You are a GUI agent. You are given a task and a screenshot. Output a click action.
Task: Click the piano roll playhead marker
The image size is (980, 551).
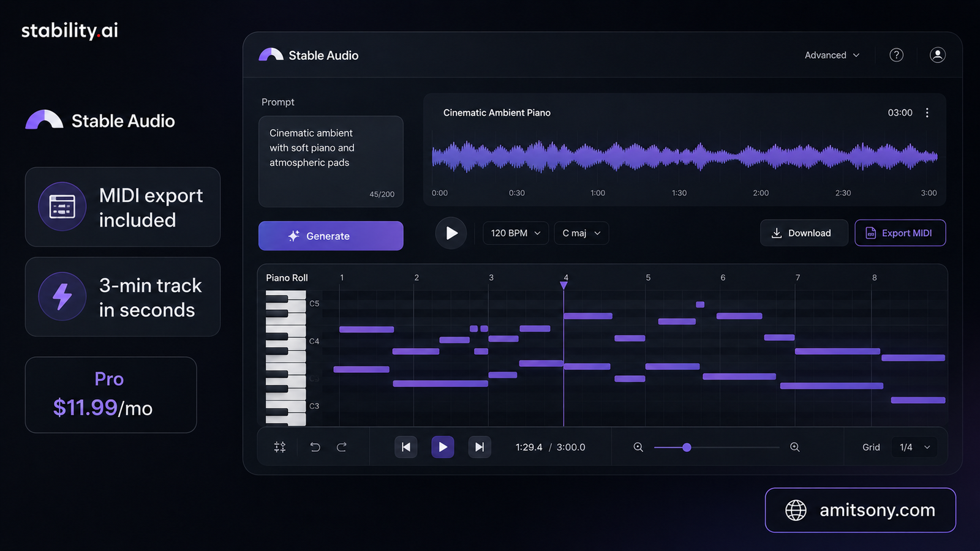pyautogui.click(x=563, y=285)
